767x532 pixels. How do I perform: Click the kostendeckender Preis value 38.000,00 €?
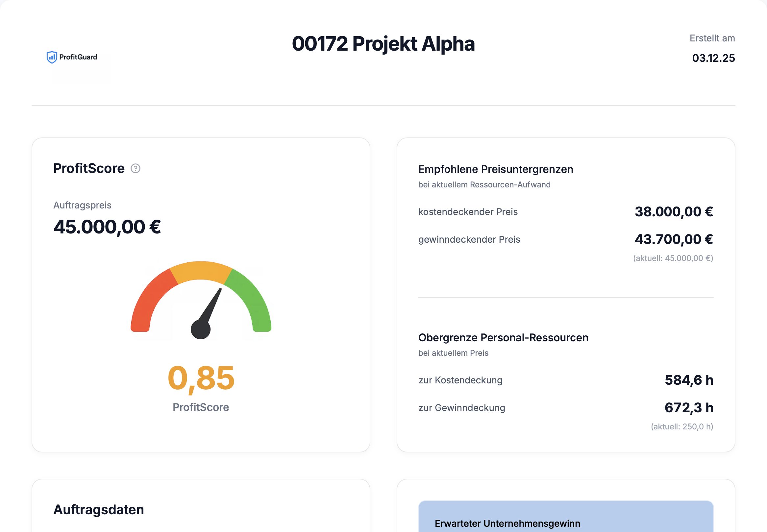tap(674, 212)
